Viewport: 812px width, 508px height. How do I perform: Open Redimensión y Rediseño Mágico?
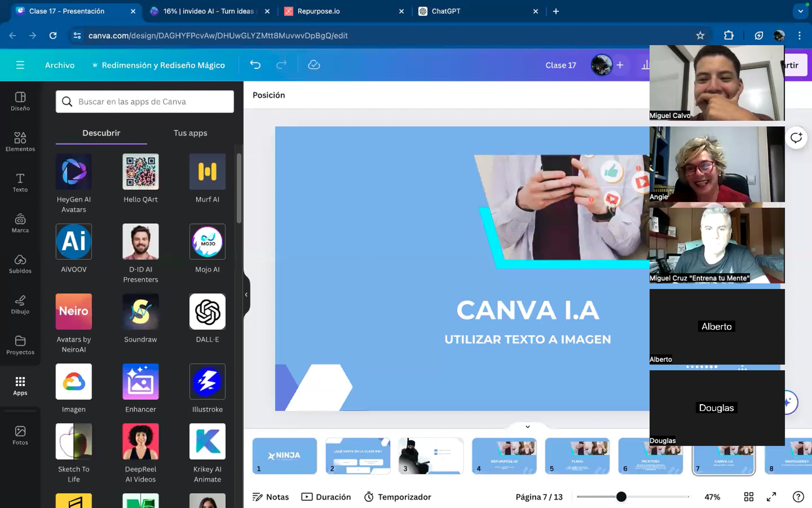click(x=159, y=65)
